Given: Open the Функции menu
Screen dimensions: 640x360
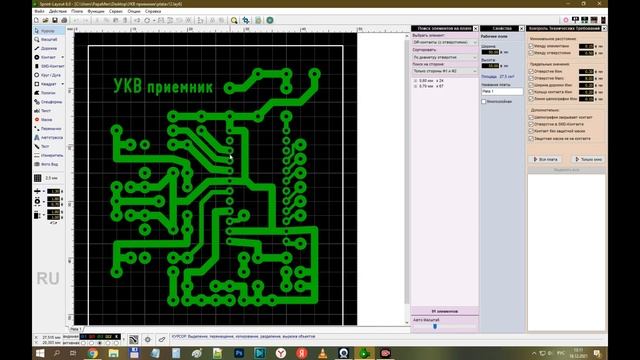Looking at the screenshot, I should 96,11.
